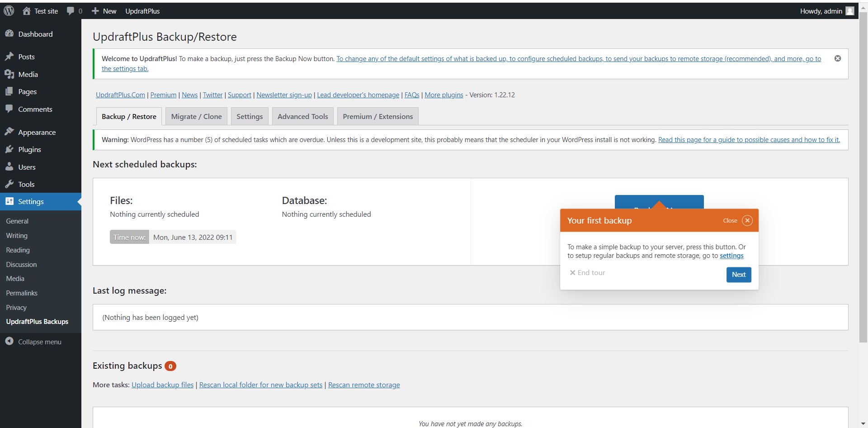Open the Support link
Image resolution: width=868 pixels, height=428 pixels.
click(239, 95)
